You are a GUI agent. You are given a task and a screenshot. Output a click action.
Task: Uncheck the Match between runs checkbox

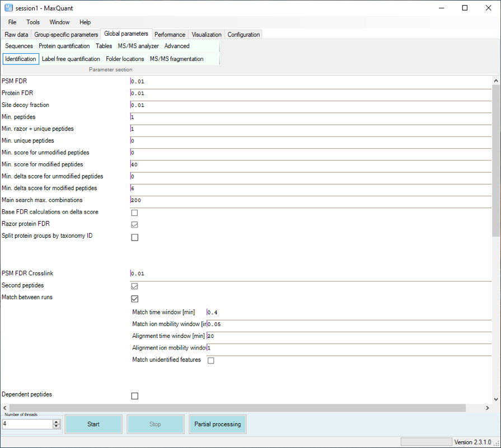(134, 299)
